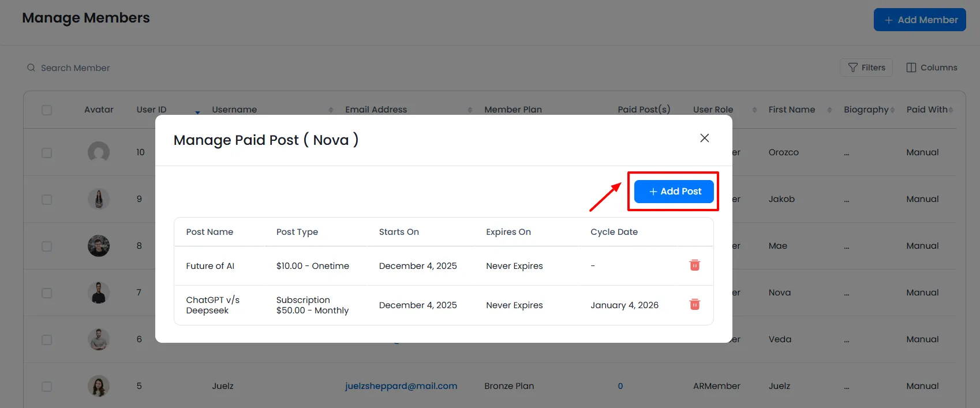Click the avatar of user ID 10
The width and height of the screenshot is (980, 408).
click(99, 152)
